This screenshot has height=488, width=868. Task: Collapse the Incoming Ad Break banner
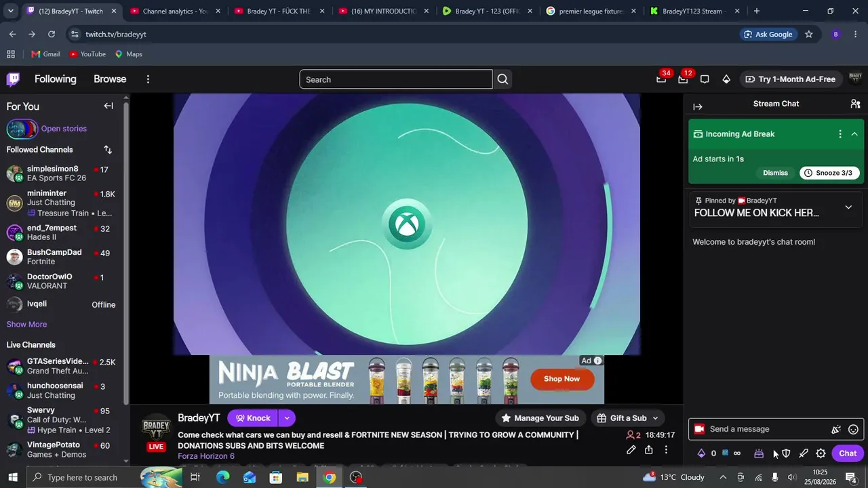(854, 134)
